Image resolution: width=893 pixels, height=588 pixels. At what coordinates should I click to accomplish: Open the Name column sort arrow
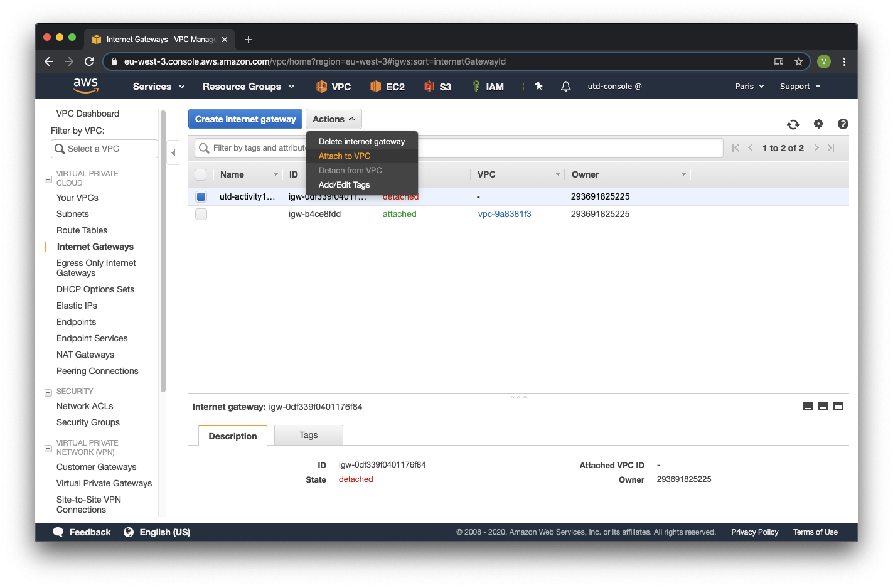pyautogui.click(x=275, y=174)
